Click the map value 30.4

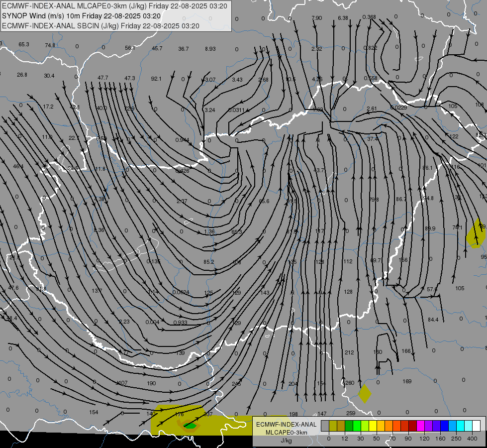pyautogui.click(x=49, y=76)
